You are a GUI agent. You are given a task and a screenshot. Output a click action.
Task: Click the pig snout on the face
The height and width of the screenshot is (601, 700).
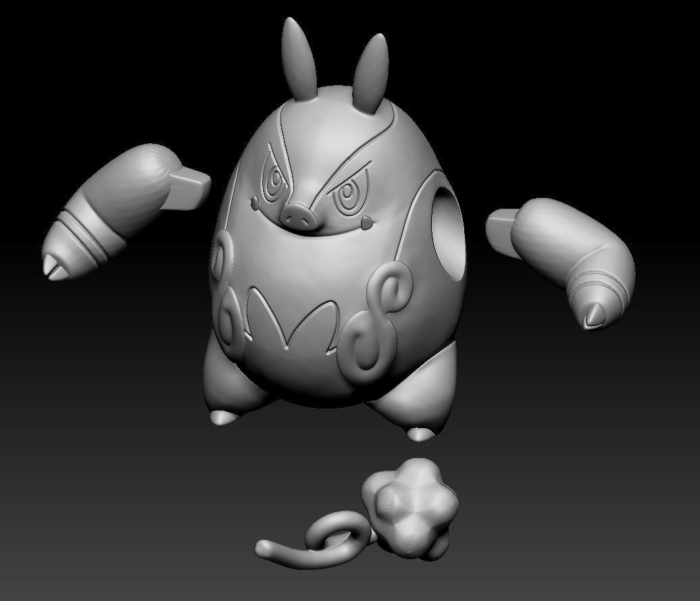click(299, 217)
